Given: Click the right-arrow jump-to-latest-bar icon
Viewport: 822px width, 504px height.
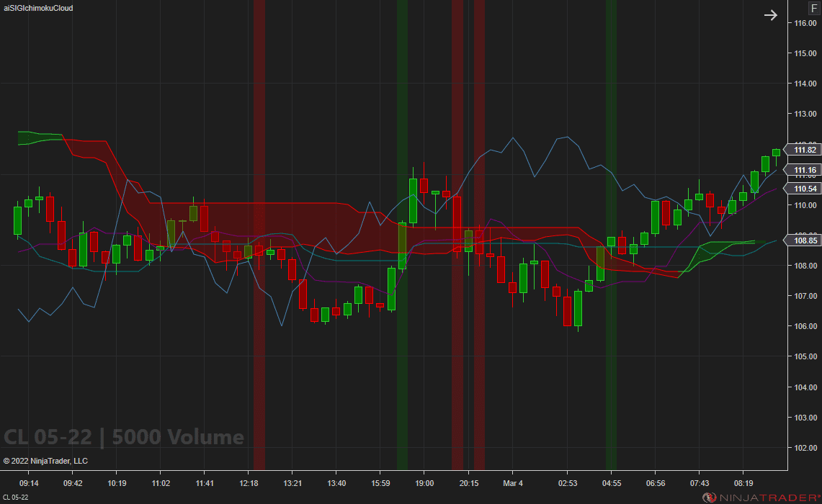Looking at the screenshot, I should (770, 14).
